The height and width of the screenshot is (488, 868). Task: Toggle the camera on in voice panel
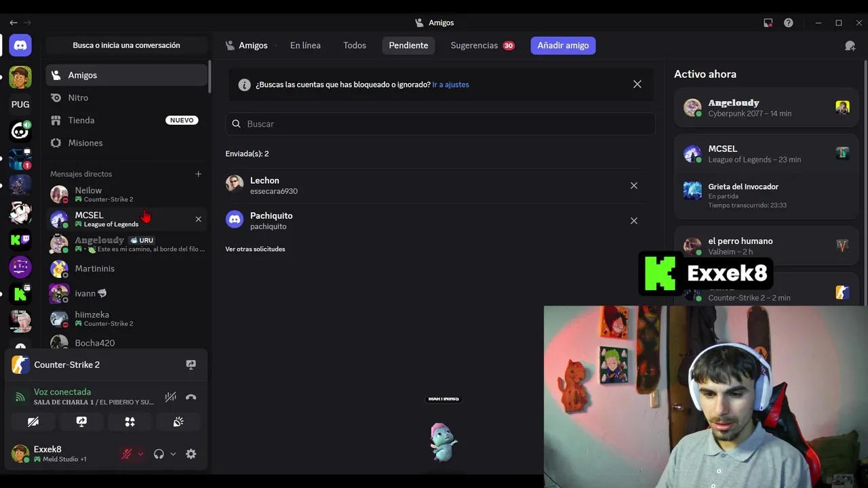click(33, 422)
